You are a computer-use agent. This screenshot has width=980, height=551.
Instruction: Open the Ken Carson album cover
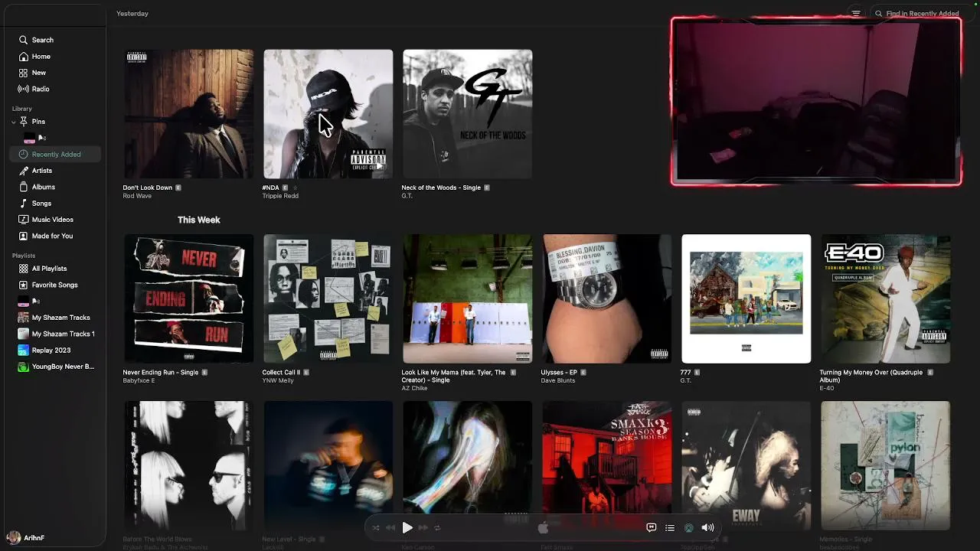click(x=468, y=465)
